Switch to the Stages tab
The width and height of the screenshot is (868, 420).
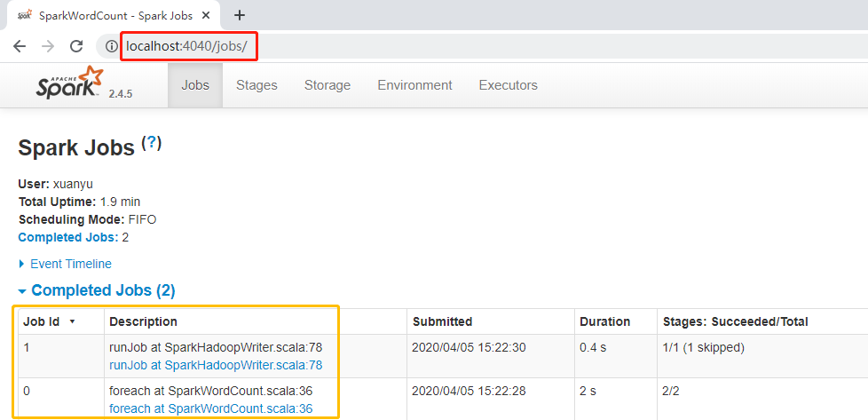point(256,85)
